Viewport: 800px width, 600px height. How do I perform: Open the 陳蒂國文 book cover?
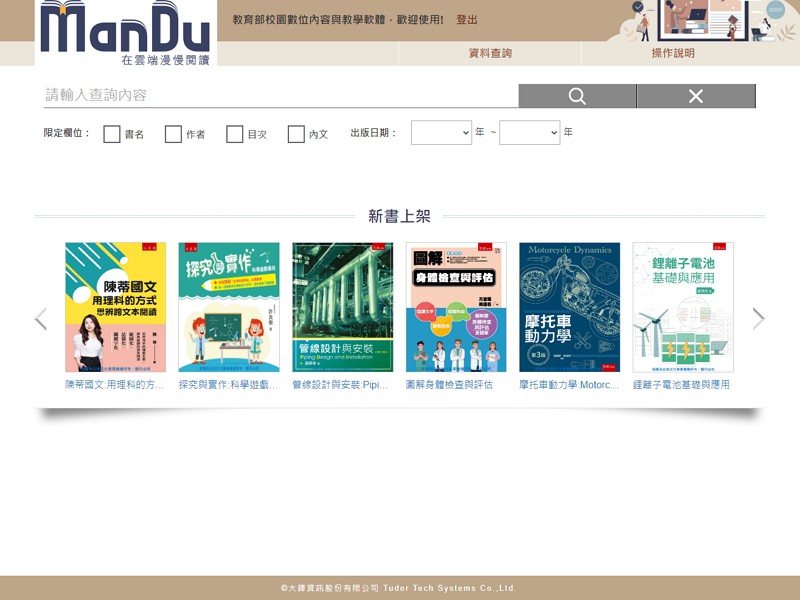click(x=116, y=307)
